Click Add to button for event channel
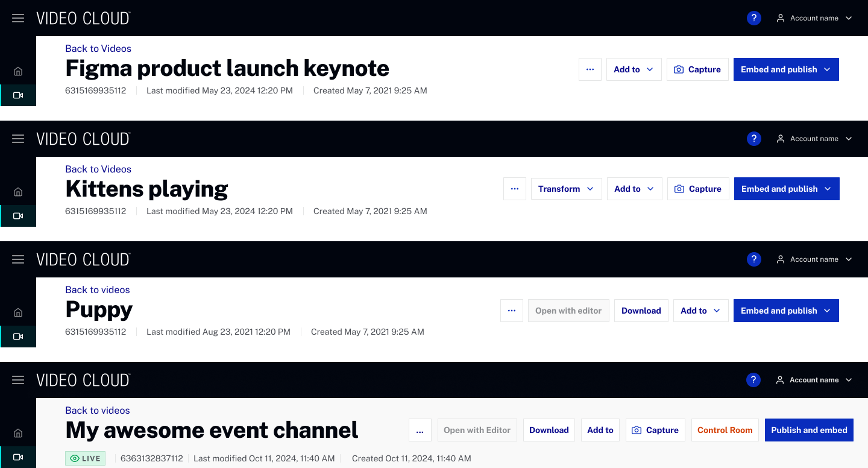Viewport: 868px width, 468px height. [600, 430]
